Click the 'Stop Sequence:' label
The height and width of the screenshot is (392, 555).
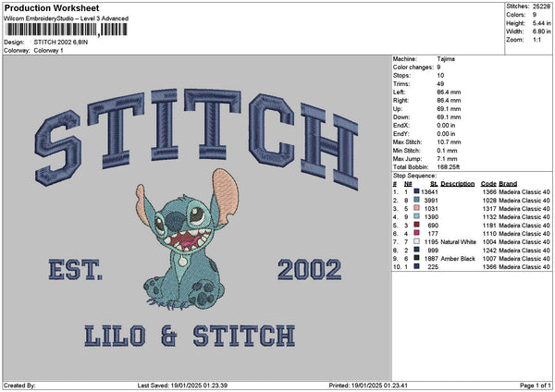click(x=414, y=176)
